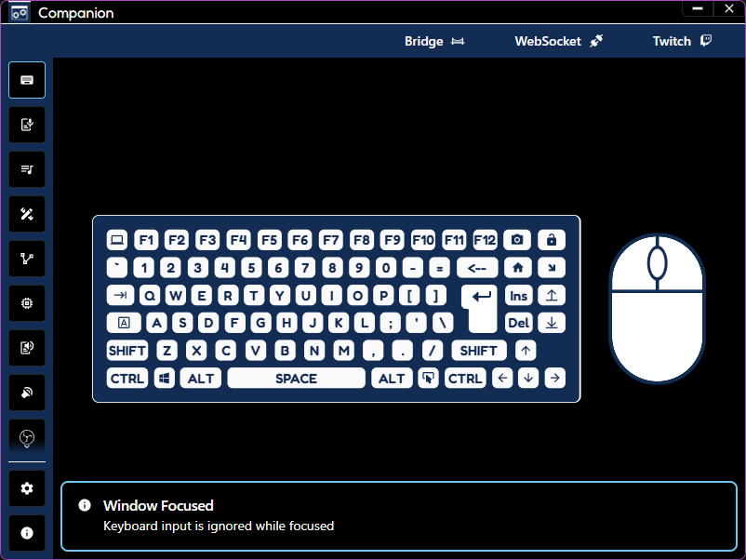Click the Enter key on keyboard
746x560 pixels.
click(x=481, y=308)
